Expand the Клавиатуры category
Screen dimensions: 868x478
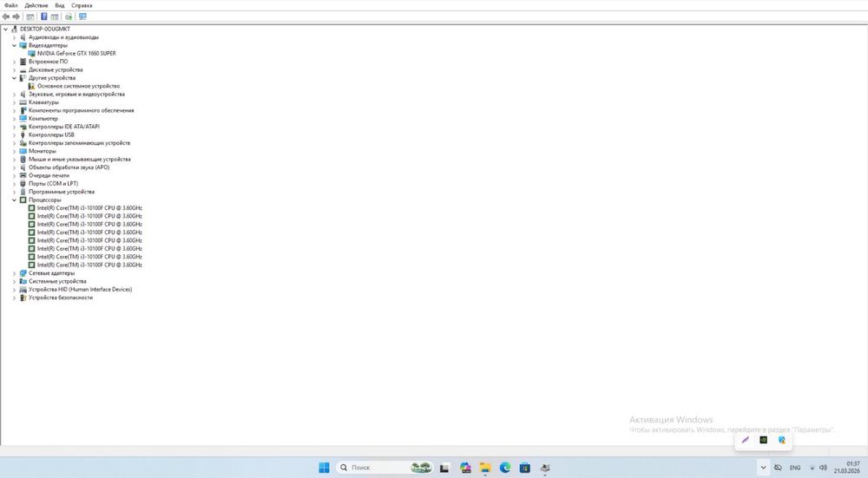[x=15, y=102]
